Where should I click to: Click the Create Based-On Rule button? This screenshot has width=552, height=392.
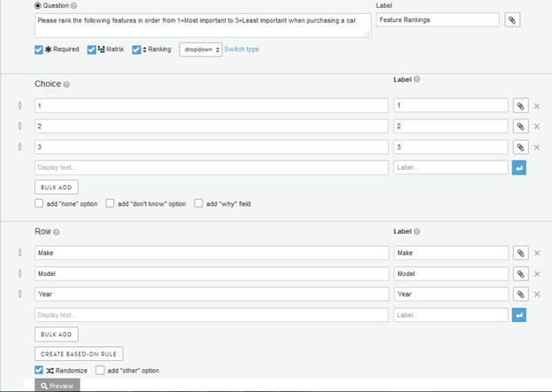[x=79, y=353]
